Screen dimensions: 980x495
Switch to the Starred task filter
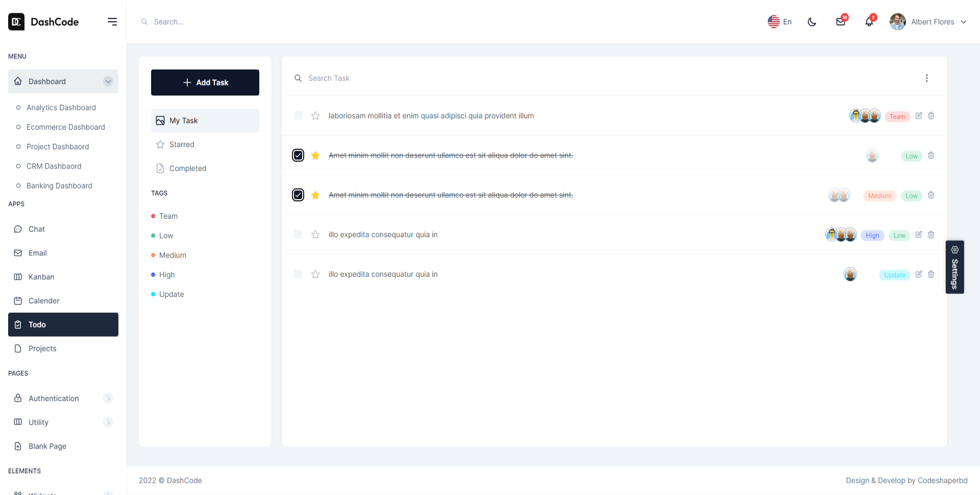coord(182,145)
